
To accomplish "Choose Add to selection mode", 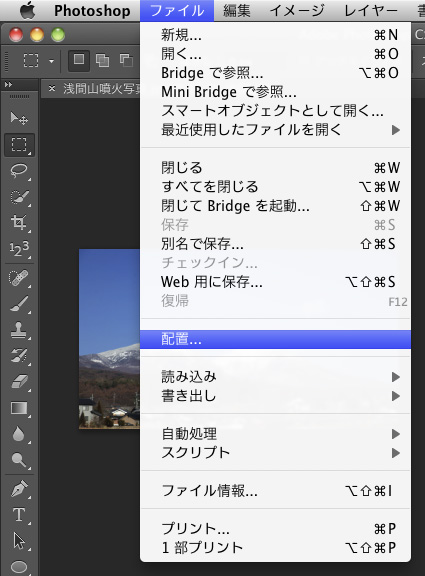I will point(102,60).
